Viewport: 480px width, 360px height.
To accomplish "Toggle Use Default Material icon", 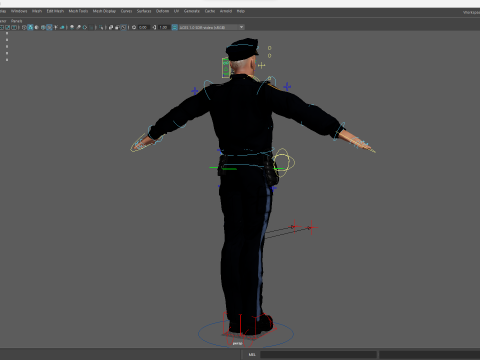I will point(36,27).
